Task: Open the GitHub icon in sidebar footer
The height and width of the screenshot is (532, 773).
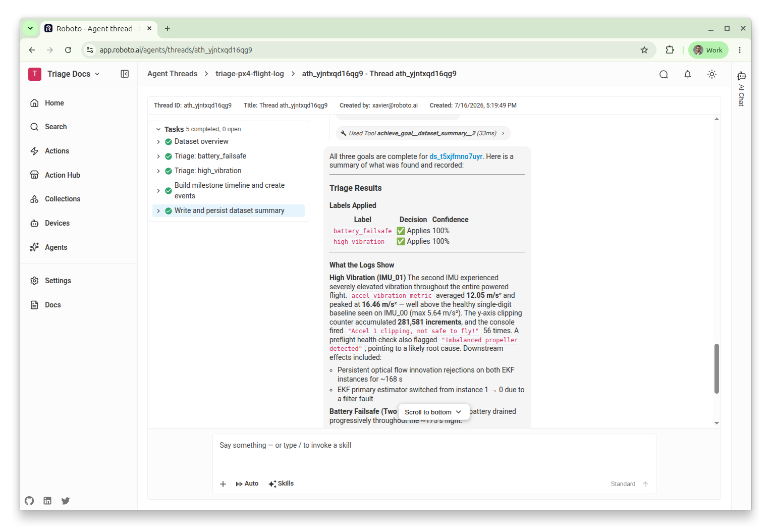Action: 29,501
